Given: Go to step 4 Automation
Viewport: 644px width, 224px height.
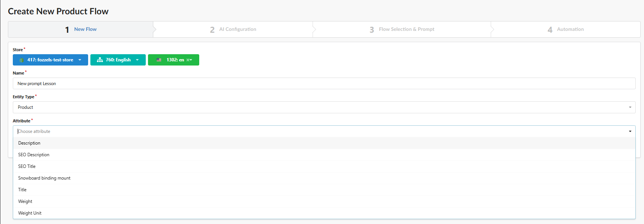Looking at the screenshot, I should [566, 29].
